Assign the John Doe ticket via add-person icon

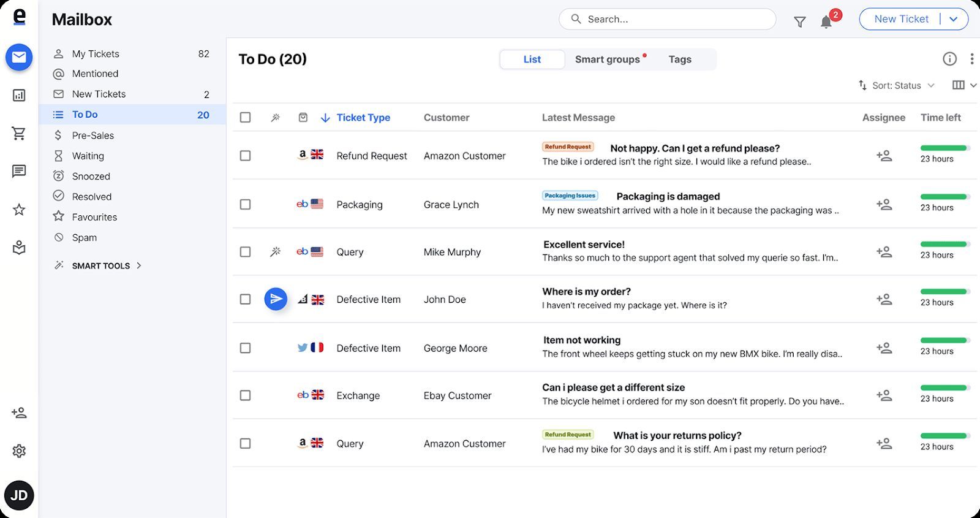(884, 299)
